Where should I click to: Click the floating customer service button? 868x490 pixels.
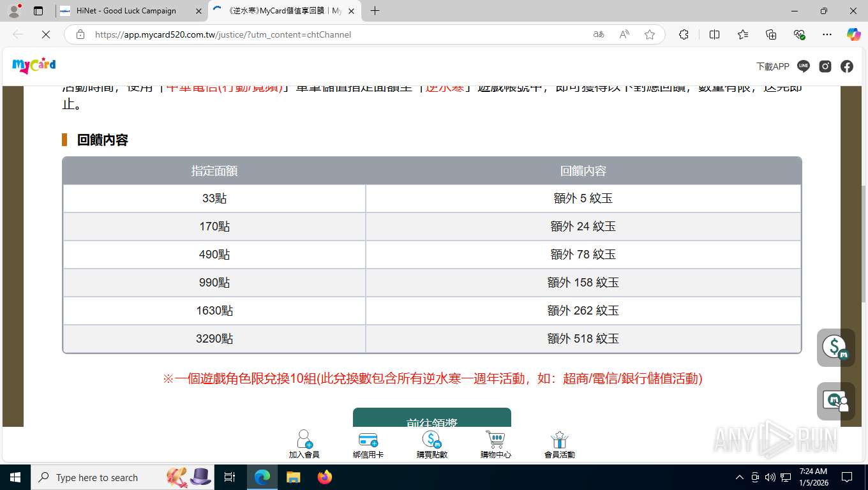click(x=836, y=401)
